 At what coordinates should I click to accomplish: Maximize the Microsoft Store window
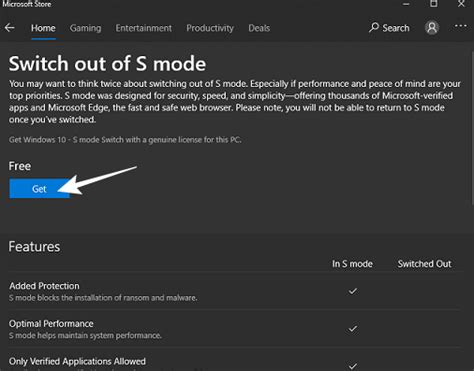click(433, 4)
